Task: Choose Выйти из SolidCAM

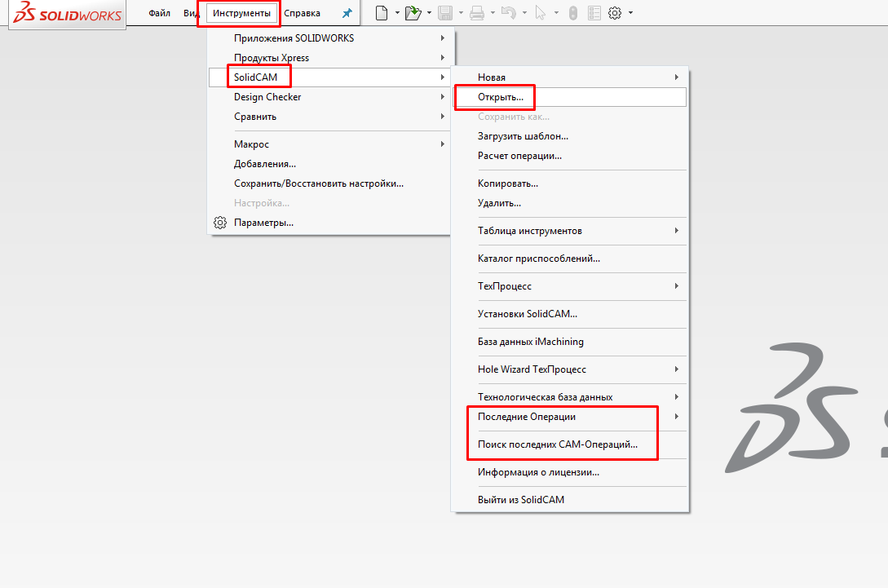Action: point(570,500)
